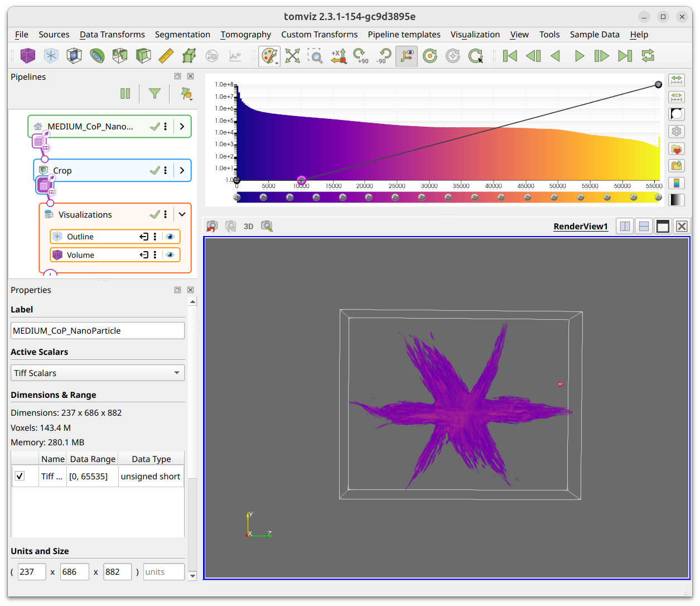
Task: Open the Segmentation menu
Action: pyautogui.click(x=182, y=35)
